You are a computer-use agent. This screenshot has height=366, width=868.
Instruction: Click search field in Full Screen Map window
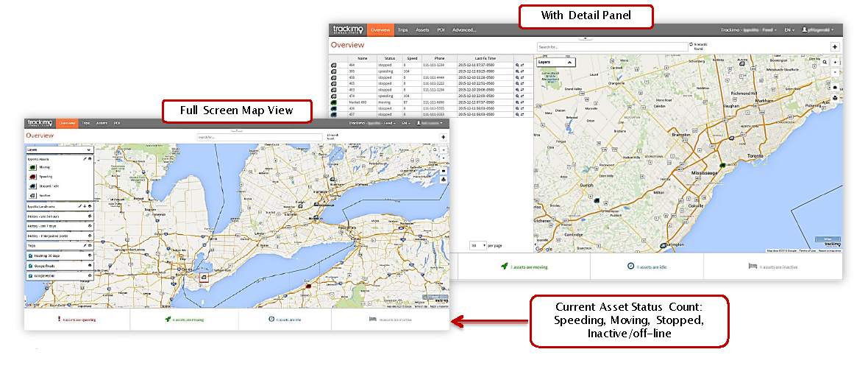pyautogui.click(x=260, y=137)
